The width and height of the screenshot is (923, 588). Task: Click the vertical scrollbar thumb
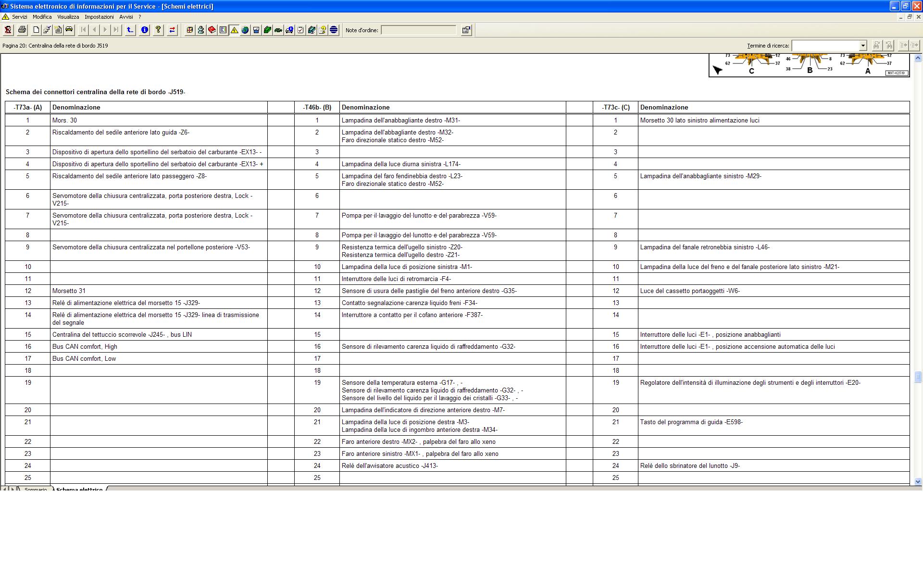918,377
